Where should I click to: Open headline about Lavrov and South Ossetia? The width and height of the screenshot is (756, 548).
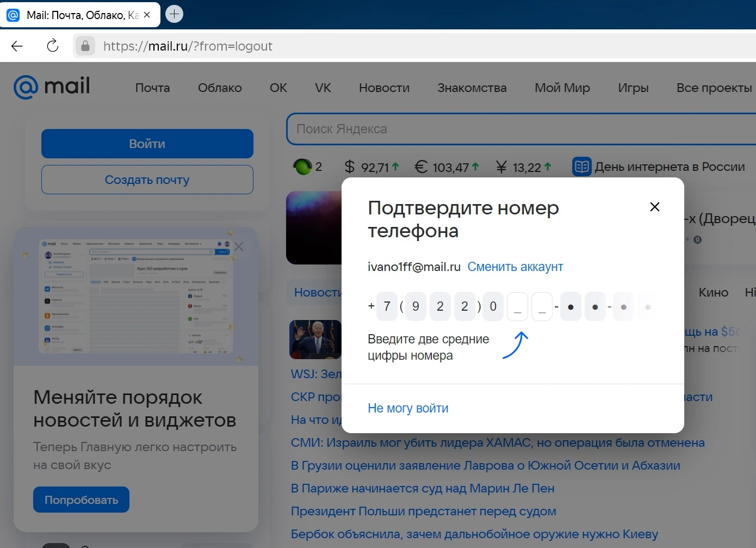485,465
